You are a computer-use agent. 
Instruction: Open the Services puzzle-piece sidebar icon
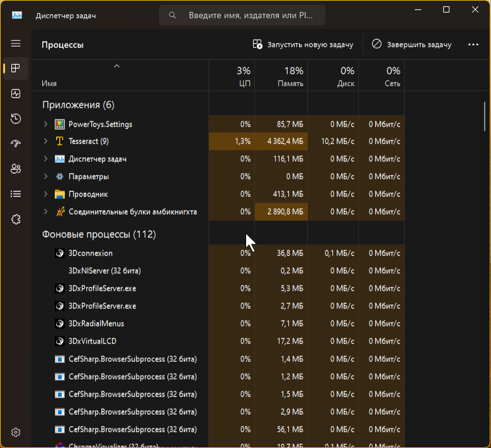(x=16, y=219)
